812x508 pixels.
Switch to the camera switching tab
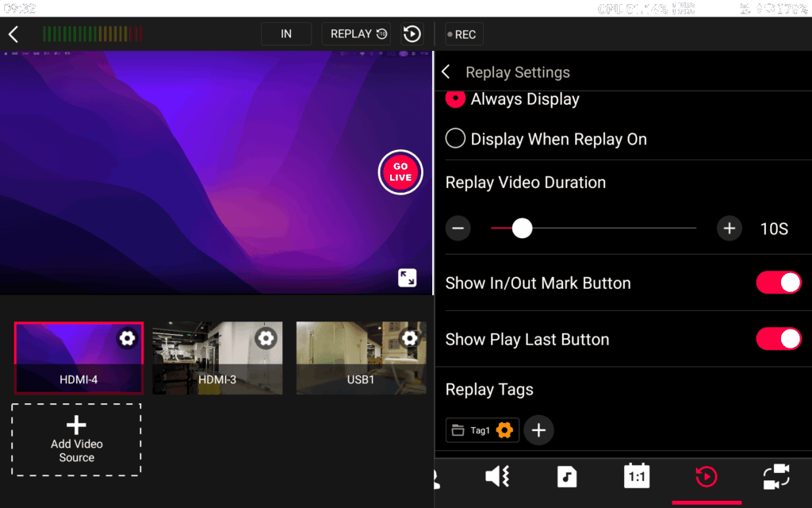click(776, 476)
